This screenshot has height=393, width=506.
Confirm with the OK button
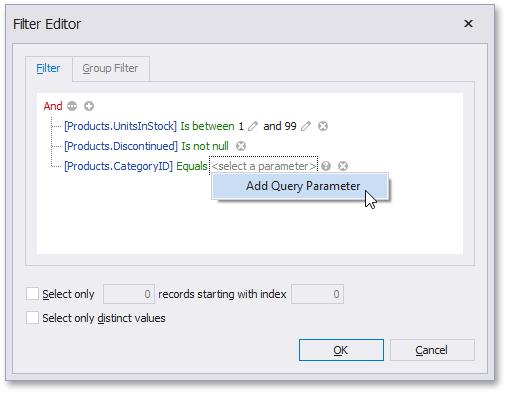point(341,350)
